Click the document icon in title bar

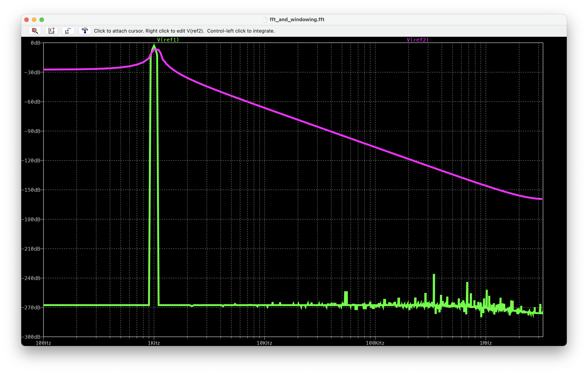[265, 20]
